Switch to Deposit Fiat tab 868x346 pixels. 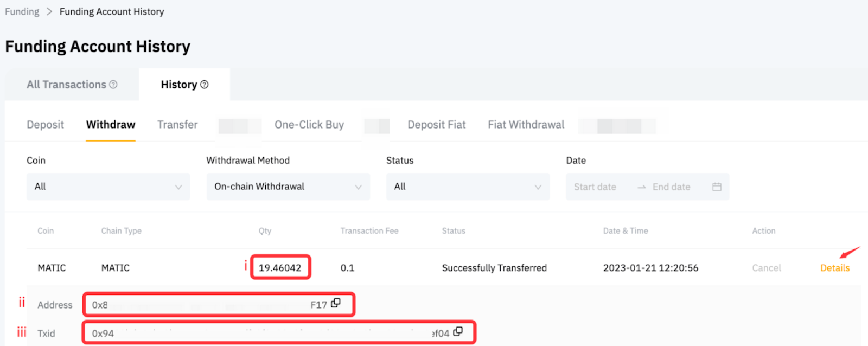click(437, 125)
